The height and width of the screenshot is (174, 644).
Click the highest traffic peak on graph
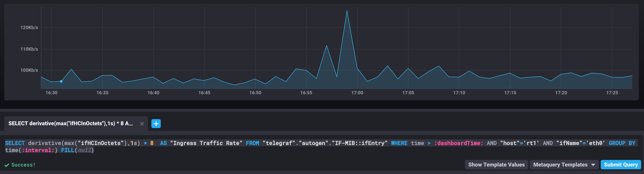point(347,11)
